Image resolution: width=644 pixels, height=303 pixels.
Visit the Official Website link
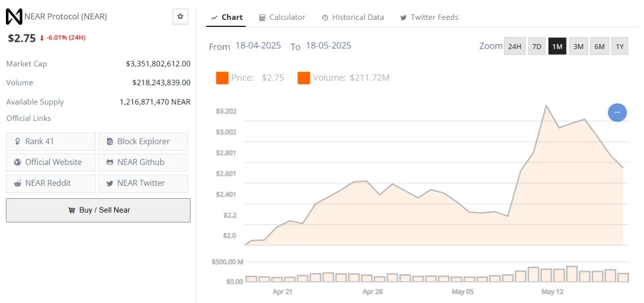50,162
